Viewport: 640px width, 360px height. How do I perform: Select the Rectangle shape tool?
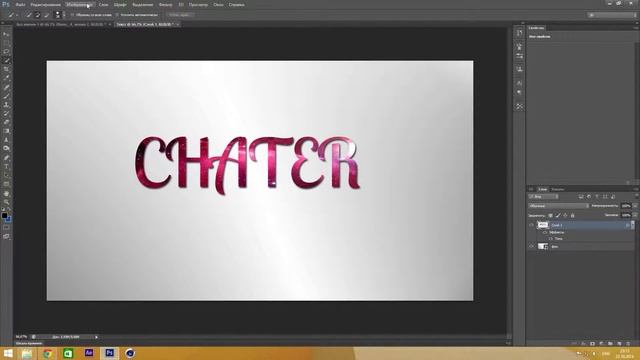[6, 184]
